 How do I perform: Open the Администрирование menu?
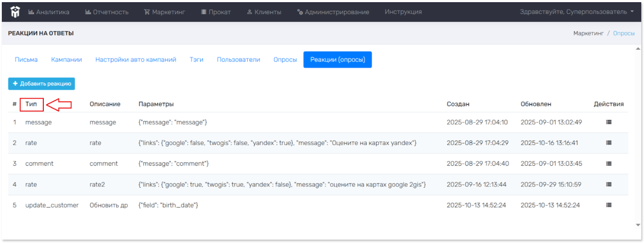pos(333,12)
